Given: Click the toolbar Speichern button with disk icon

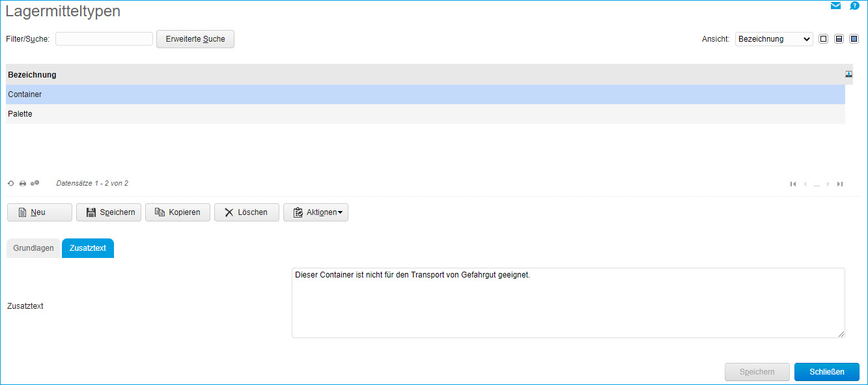Looking at the screenshot, I should coord(109,212).
